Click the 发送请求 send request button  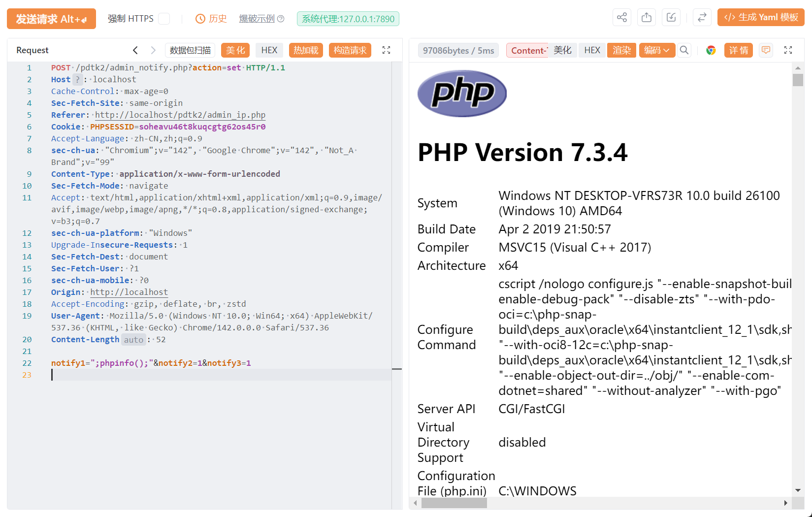point(51,19)
